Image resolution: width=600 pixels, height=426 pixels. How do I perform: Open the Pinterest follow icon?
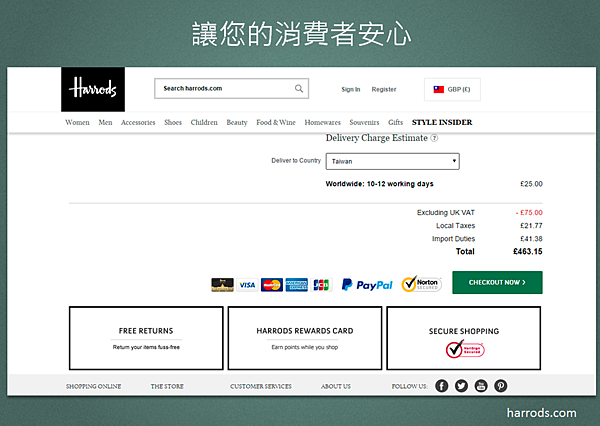[501, 386]
